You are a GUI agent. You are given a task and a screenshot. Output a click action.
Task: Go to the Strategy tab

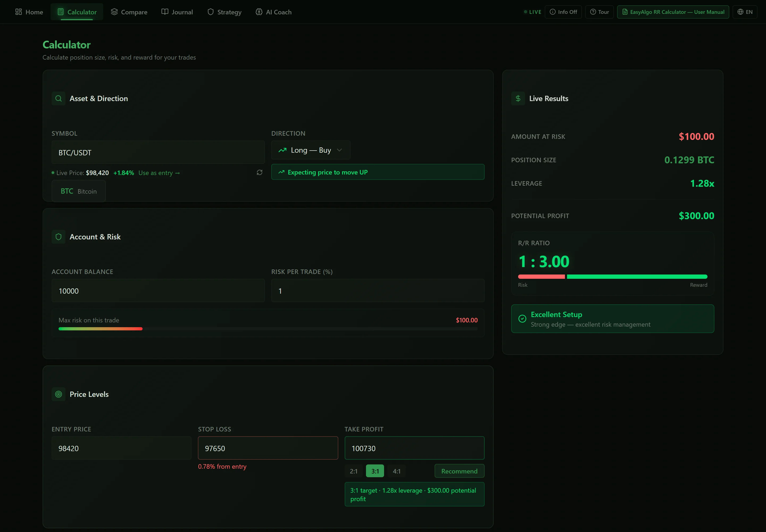click(x=224, y=12)
